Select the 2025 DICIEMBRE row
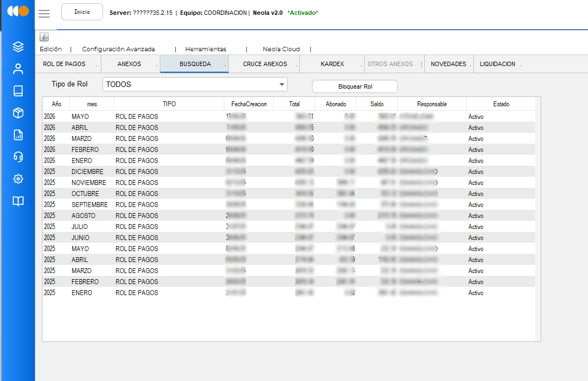Image resolution: width=588 pixels, height=381 pixels. [x=288, y=172]
